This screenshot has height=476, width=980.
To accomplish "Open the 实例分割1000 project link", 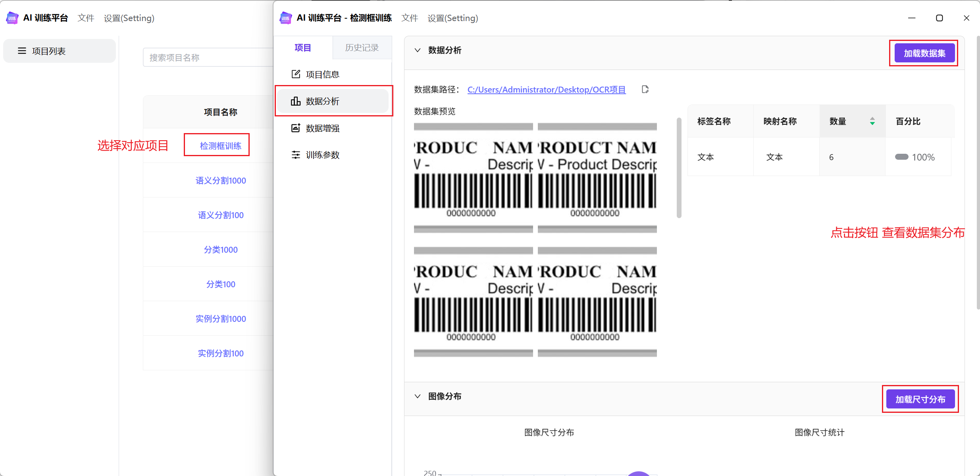I will tap(221, 319).
